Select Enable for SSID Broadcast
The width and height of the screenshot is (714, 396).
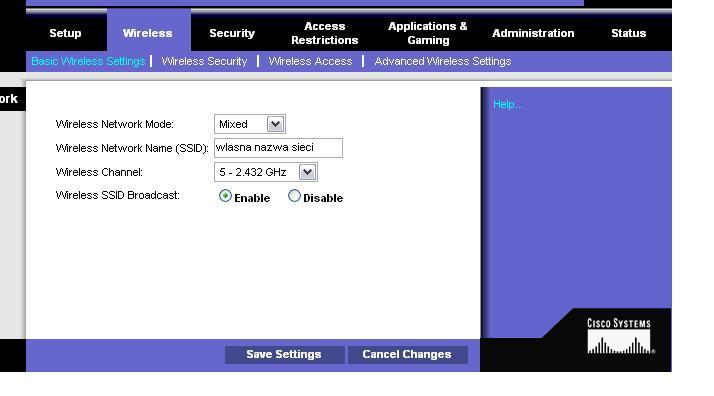pyautogui.click(x=225, y=196)
